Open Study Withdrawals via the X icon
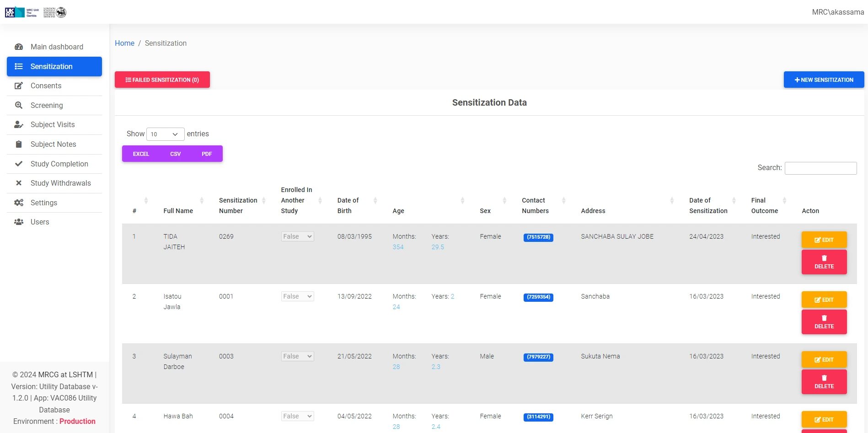 (19, 183)
